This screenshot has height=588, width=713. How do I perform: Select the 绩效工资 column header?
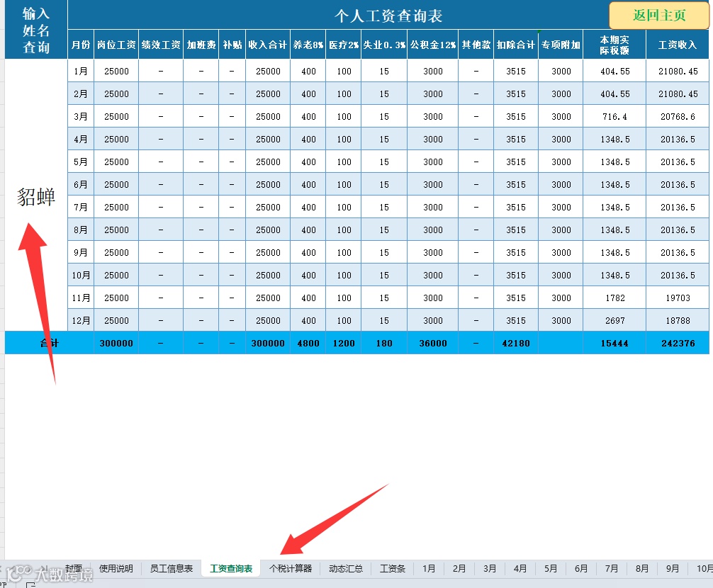(x=161, y=45)
